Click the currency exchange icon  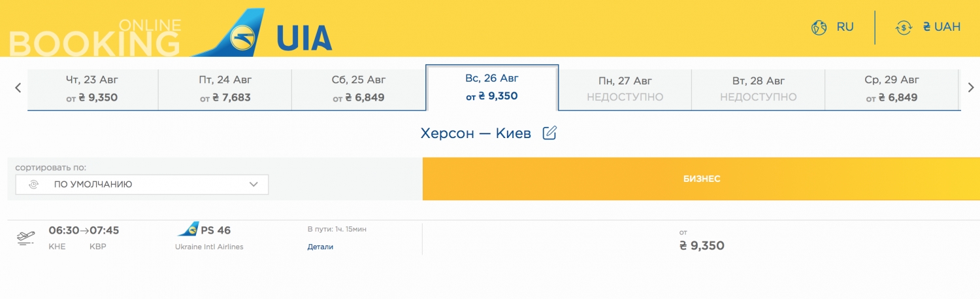[904, 27]
